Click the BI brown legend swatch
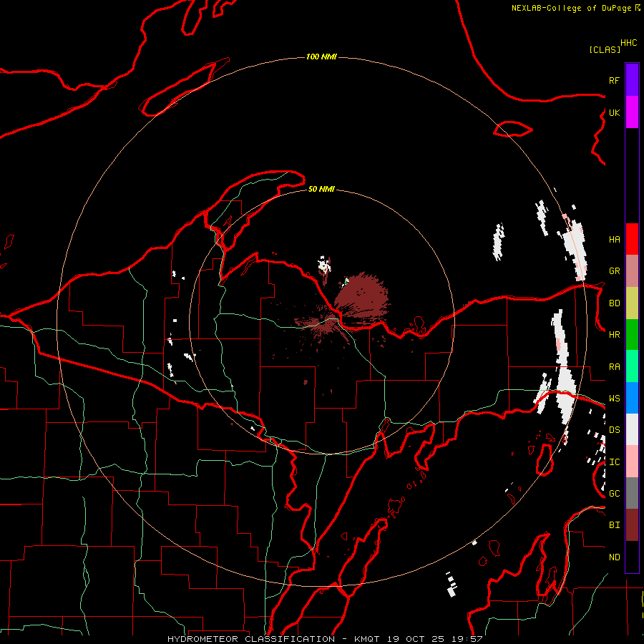644x644 pixels. (632, 525)
